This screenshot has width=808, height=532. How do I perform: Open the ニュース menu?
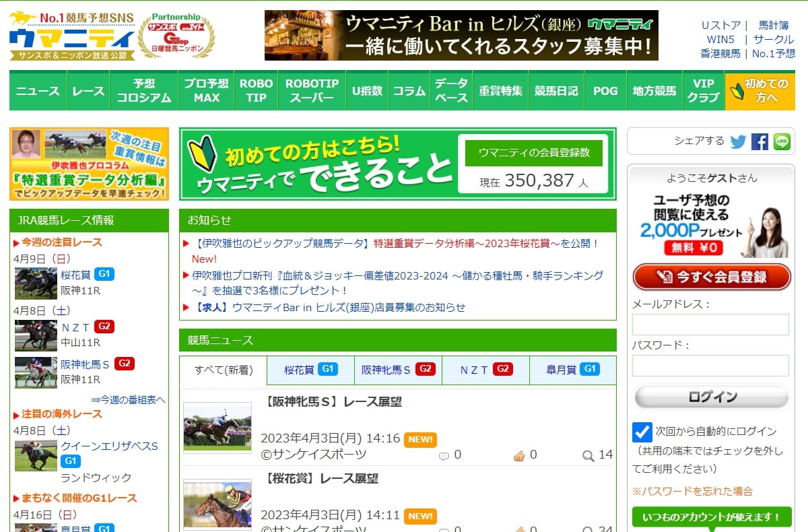click(x=38, y=91)
